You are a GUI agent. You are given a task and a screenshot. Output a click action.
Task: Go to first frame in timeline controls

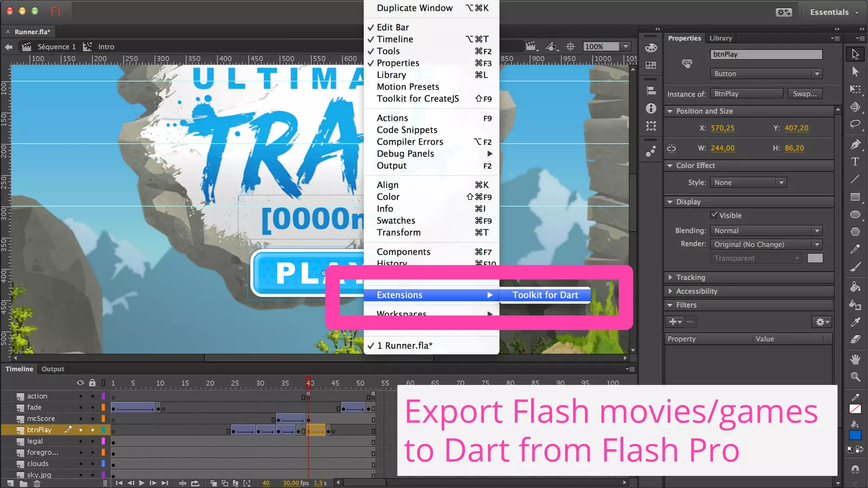pos(119,483)
